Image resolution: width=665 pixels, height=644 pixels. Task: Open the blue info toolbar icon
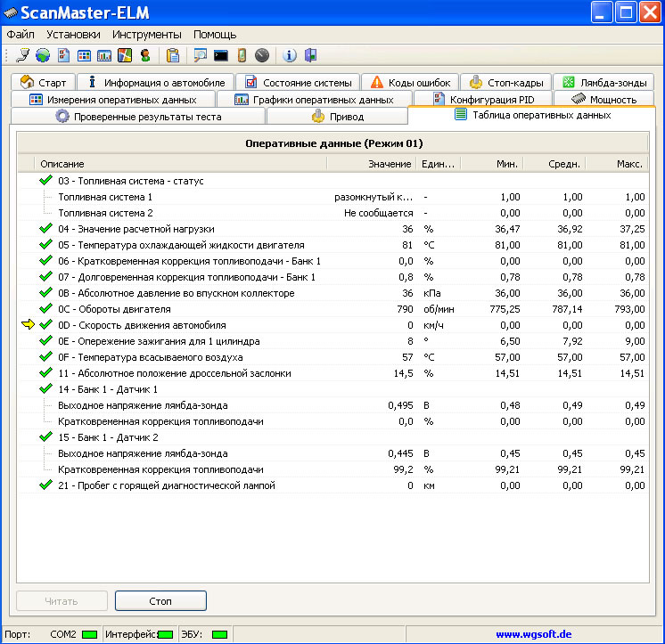pos(289,55)
